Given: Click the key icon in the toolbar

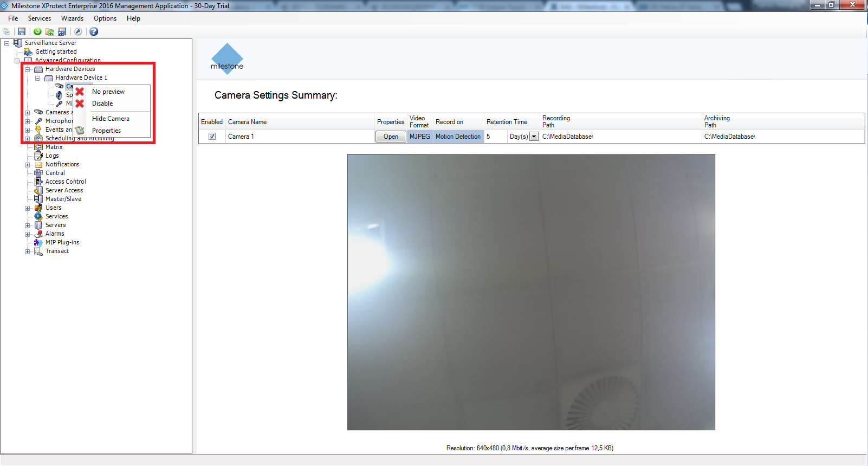Looking at the screenshot, I should (78, 32).
